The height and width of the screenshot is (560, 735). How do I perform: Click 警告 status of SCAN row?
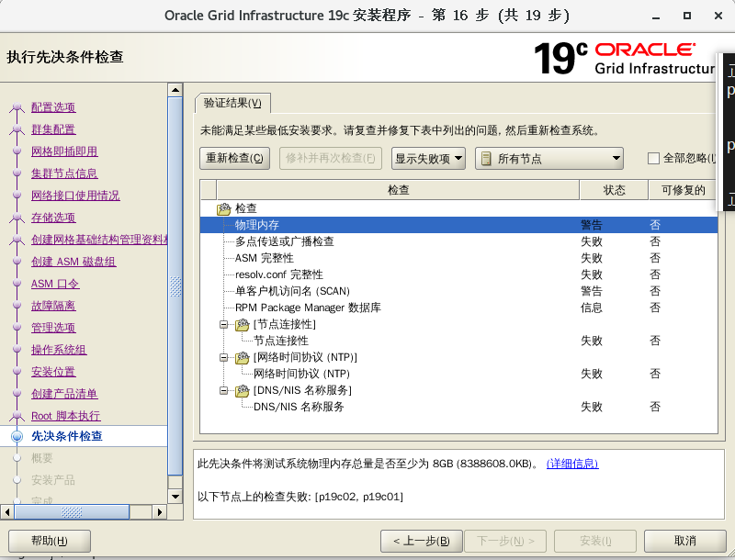[592, 291]
